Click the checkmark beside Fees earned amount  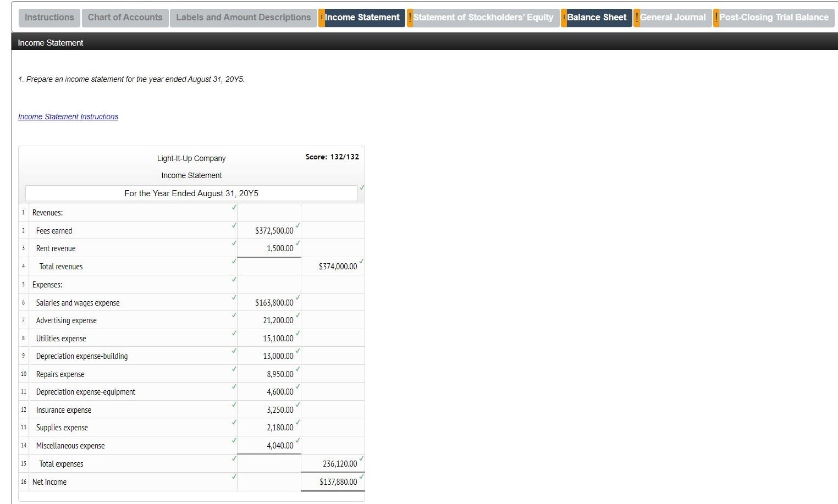click(297, 225)
